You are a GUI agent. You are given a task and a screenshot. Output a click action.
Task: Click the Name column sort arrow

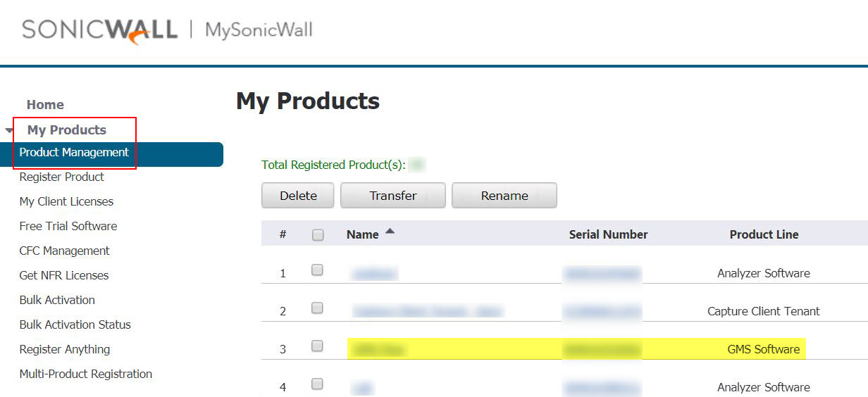[x=390, y=232]
